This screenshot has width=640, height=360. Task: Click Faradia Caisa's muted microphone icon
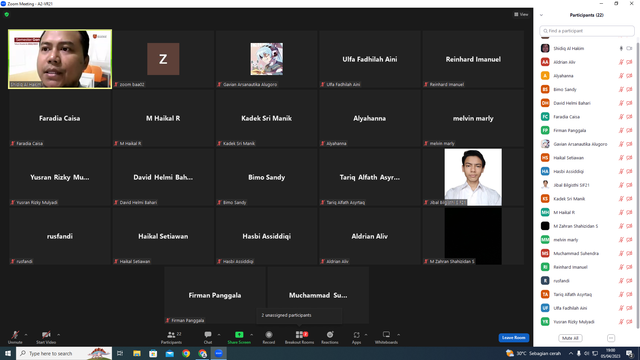(621, 117)
